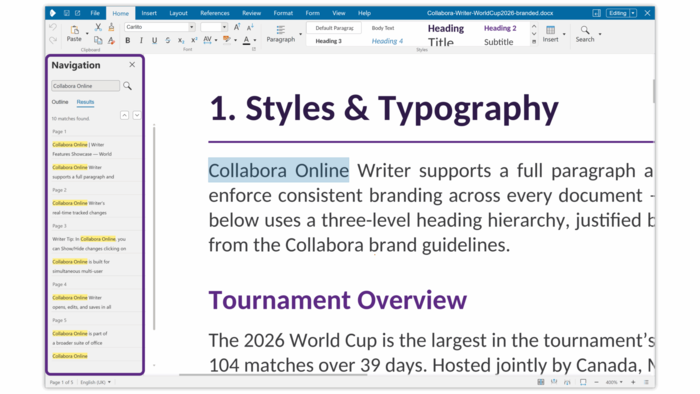700x394 pixels.
Task: Switch to the Insert tab
Action: coord(149,13)
